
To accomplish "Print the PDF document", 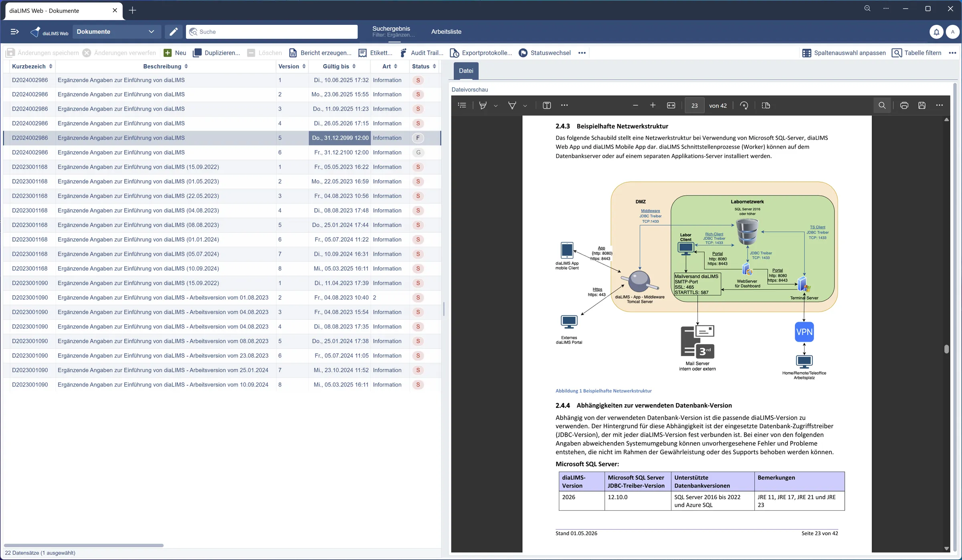I will click(904, 105).
